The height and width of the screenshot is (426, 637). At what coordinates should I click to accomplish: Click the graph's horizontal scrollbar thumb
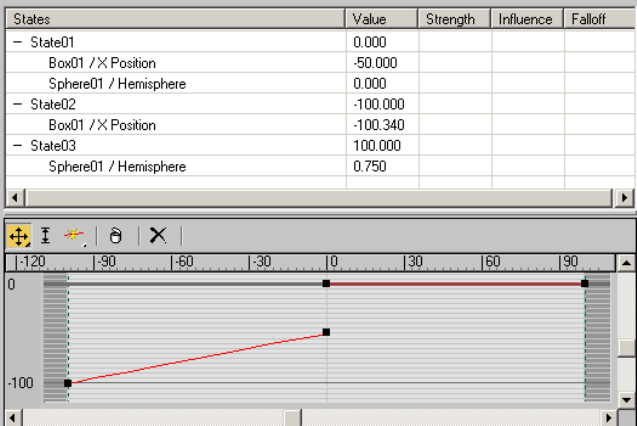click(x=292, y=418)
